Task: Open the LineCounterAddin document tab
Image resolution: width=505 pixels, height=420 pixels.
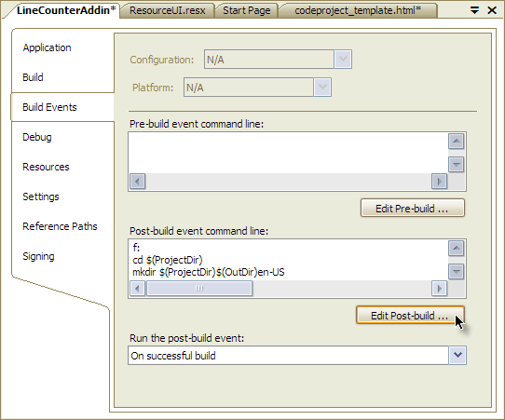Action: pos(66,10)
